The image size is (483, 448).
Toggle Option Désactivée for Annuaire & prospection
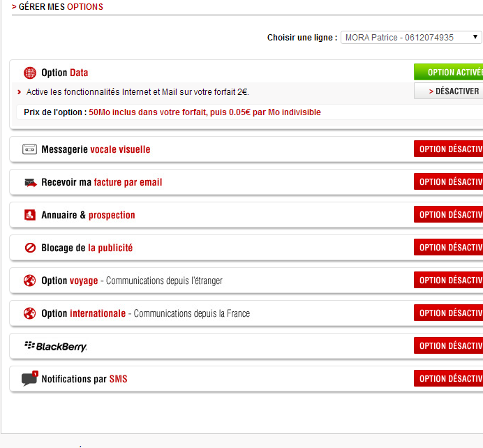pos(448,215)
